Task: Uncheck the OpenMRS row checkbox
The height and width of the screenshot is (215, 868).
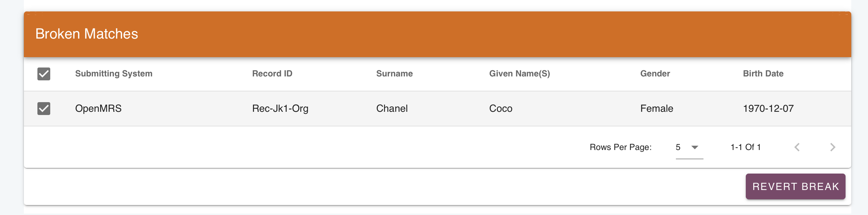Action: click(44, 109)
